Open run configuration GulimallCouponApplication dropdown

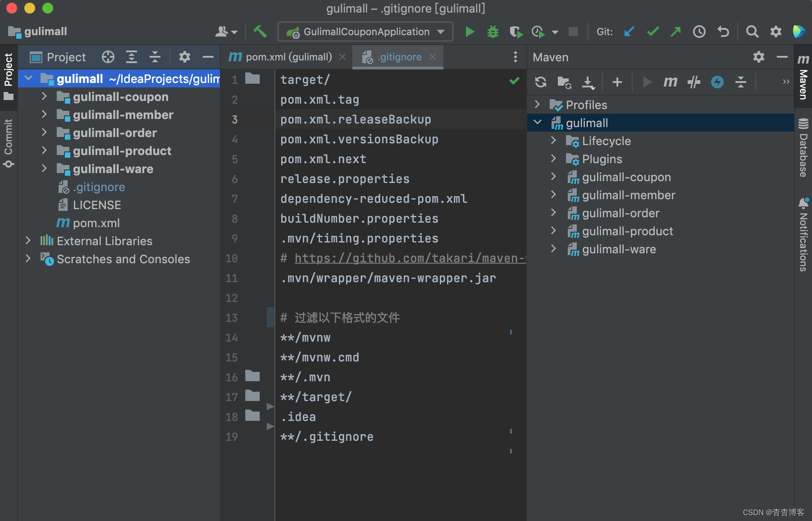point(365,32)
